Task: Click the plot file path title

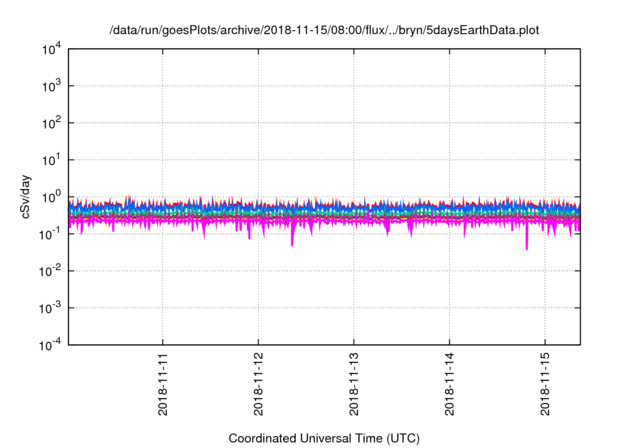Action: click(x=324, y=30)
